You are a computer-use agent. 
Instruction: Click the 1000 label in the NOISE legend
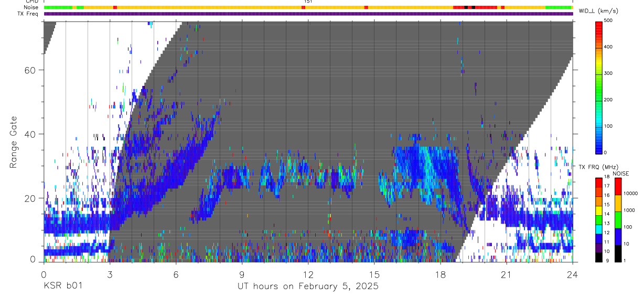(629, 210)
